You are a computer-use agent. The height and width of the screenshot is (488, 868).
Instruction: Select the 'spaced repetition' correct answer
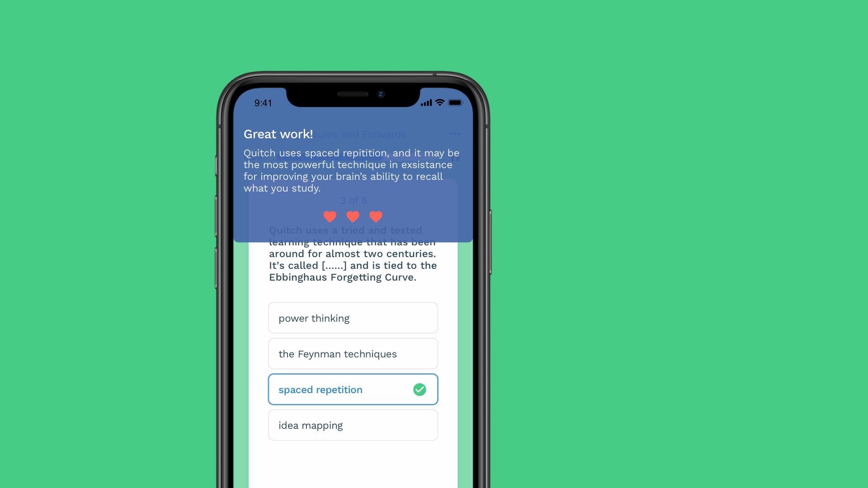353,389
